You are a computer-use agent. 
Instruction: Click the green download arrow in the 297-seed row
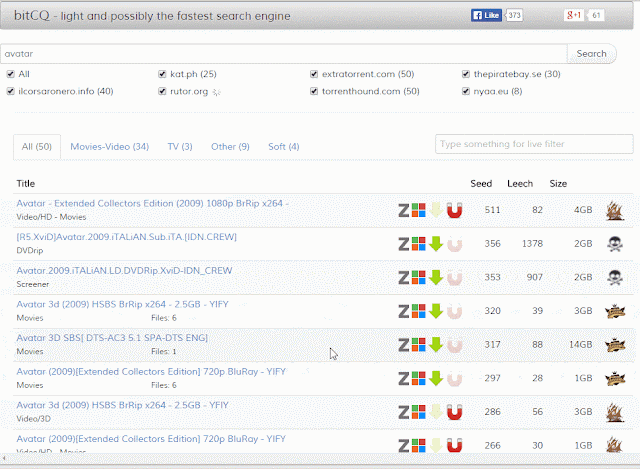pyautogui.click(x=436, y=378)
